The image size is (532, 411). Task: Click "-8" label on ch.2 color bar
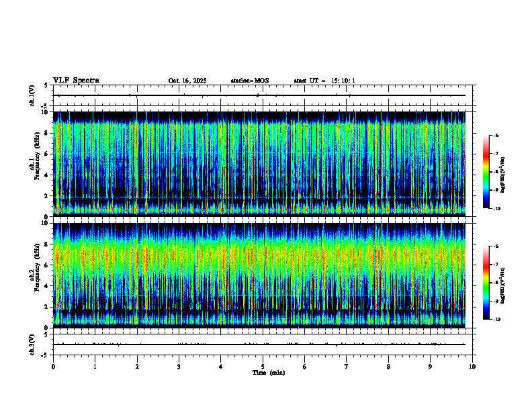click(496, 283)
